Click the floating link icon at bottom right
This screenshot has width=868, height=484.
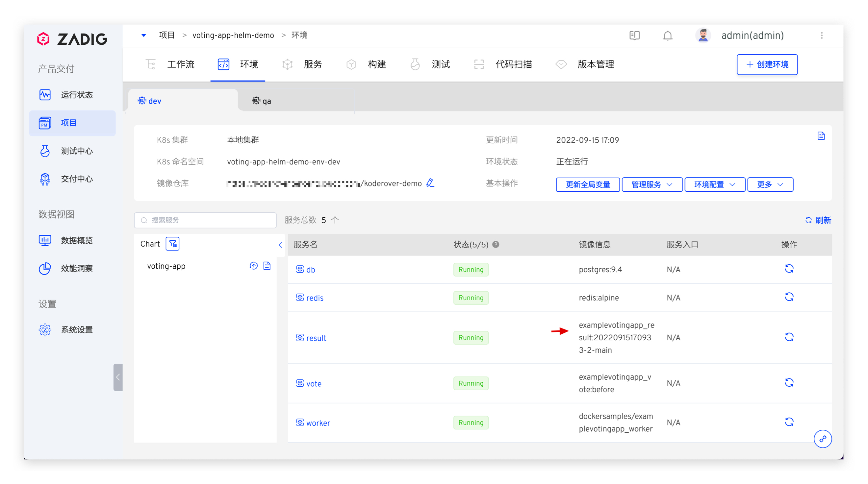pos(823,439)
